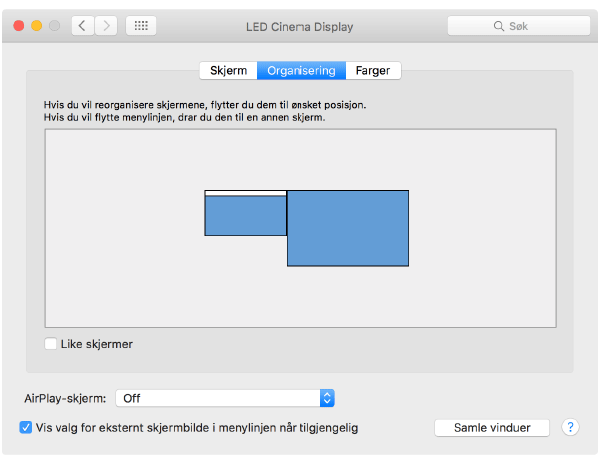The width and height of the screenshot is (600, 470).
Task: Click the back navigation arrow
Action: pos(81,26)
